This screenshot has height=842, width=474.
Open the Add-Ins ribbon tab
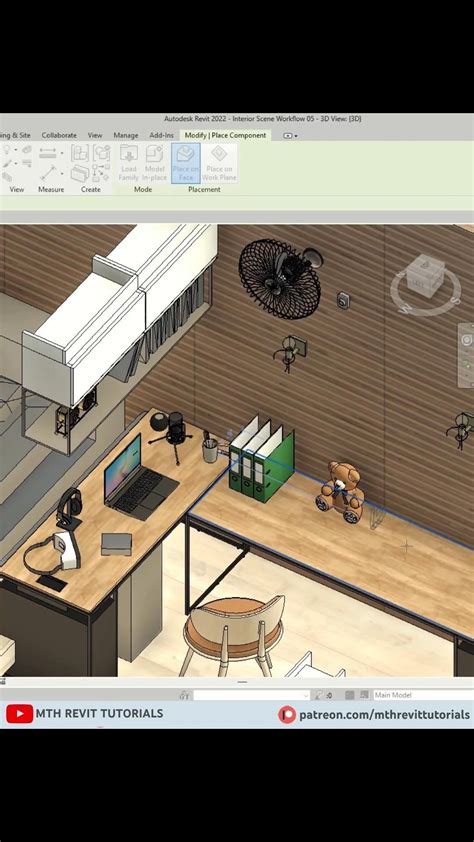click(162, 135)
